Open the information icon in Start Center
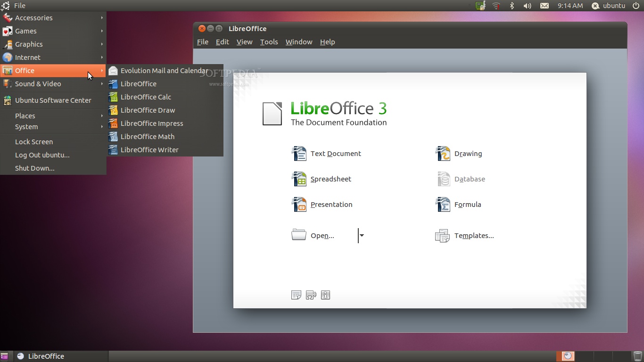 325,295
